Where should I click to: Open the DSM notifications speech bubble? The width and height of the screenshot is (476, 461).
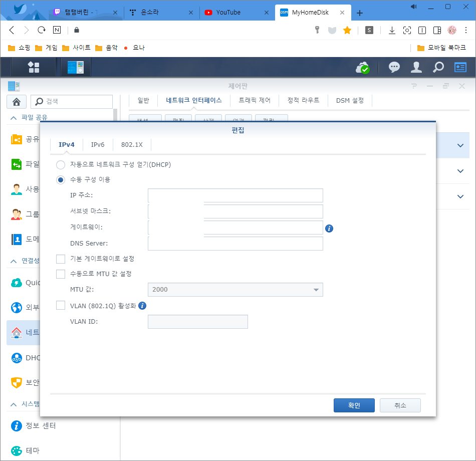coord(394,67)
